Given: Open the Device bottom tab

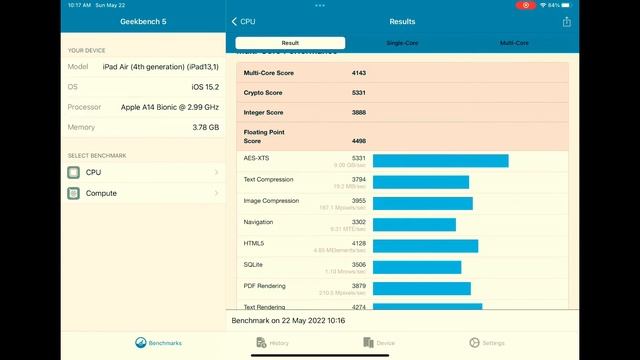Looking at the screenshot, I should [379, 343].
